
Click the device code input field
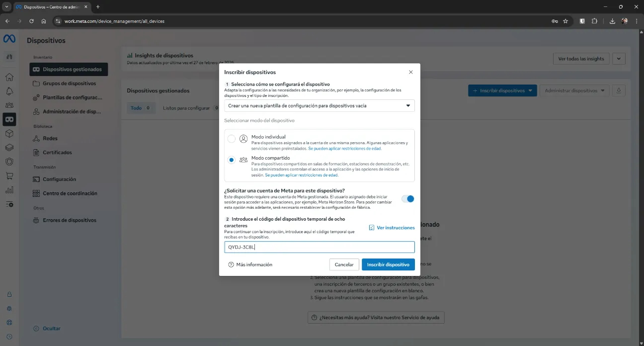pos(319,247)
